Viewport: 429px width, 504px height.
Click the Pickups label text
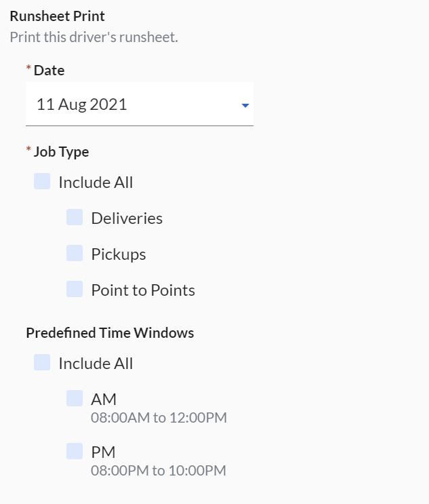click(119, 254)
